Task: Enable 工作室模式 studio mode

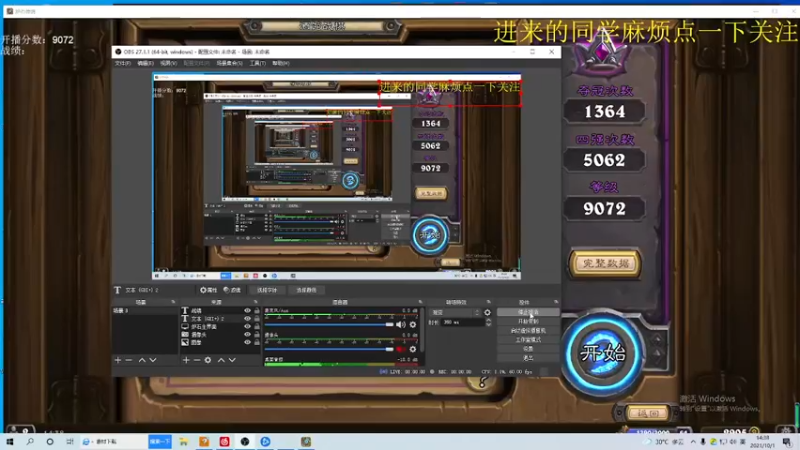Action: coord(528,340)
